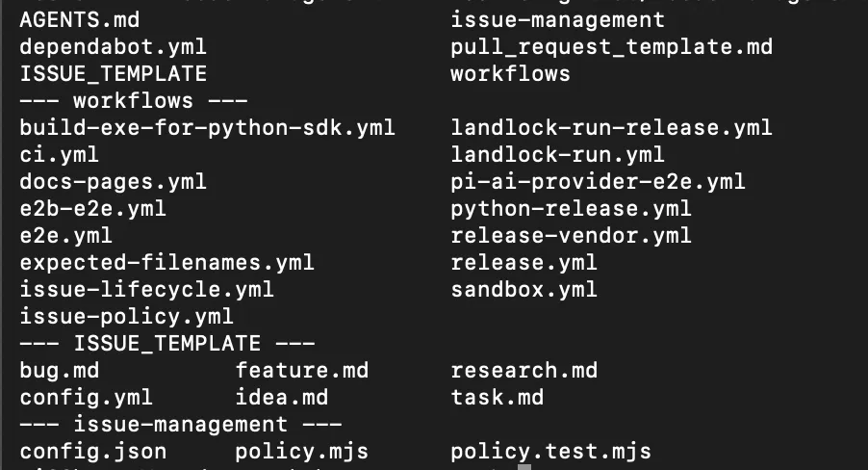The width and height of the screenshot is (868, 470).
Task: Click python-release.yml text
Action: [x=572, y=209]
